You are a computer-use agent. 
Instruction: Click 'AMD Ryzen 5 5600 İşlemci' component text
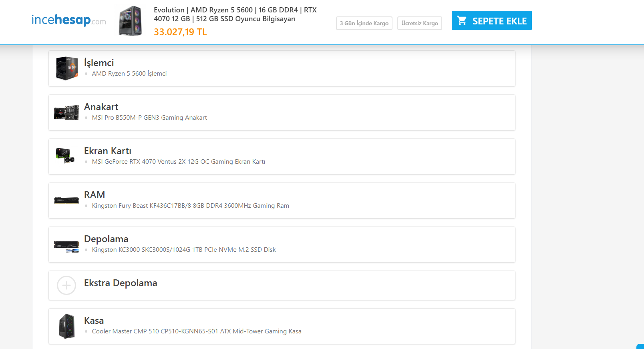(129, 74)
